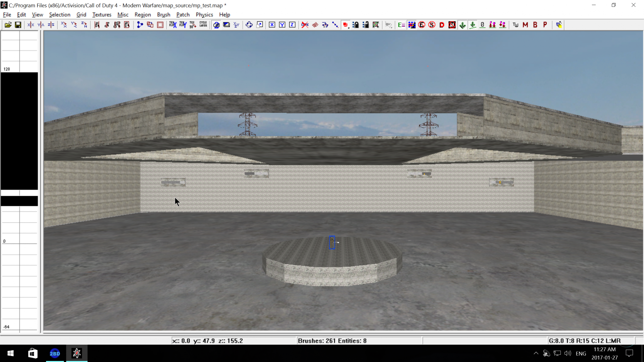The image size is (644, 362).
Task: Rotate selection around the X axis
Action: (x=64, y=25)
